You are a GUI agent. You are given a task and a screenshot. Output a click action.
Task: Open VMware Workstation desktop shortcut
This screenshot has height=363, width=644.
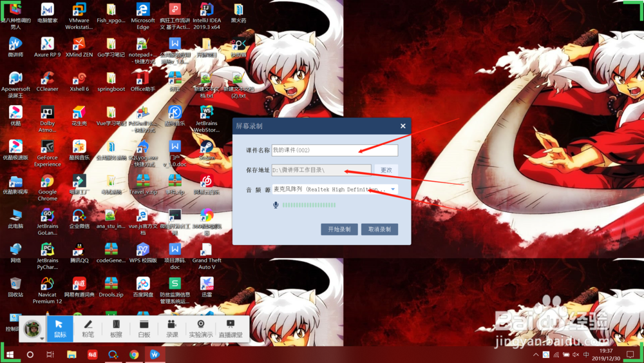click(79, 16)
